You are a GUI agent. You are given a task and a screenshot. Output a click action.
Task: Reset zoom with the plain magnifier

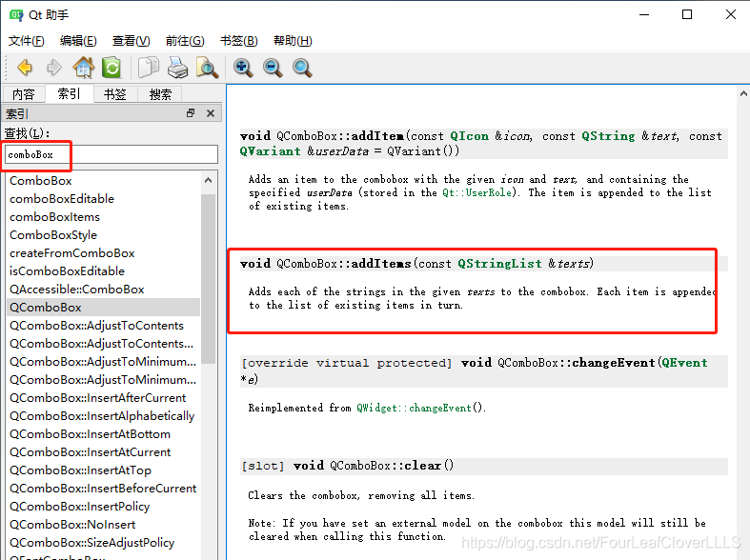302,68
